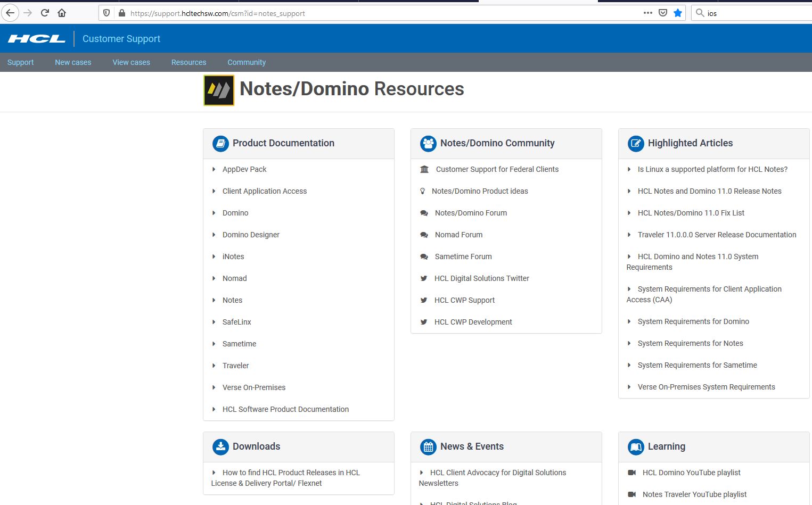Expand the arrow next to Domino Designer
The image size is (812, 505).
tap(214, 235)
